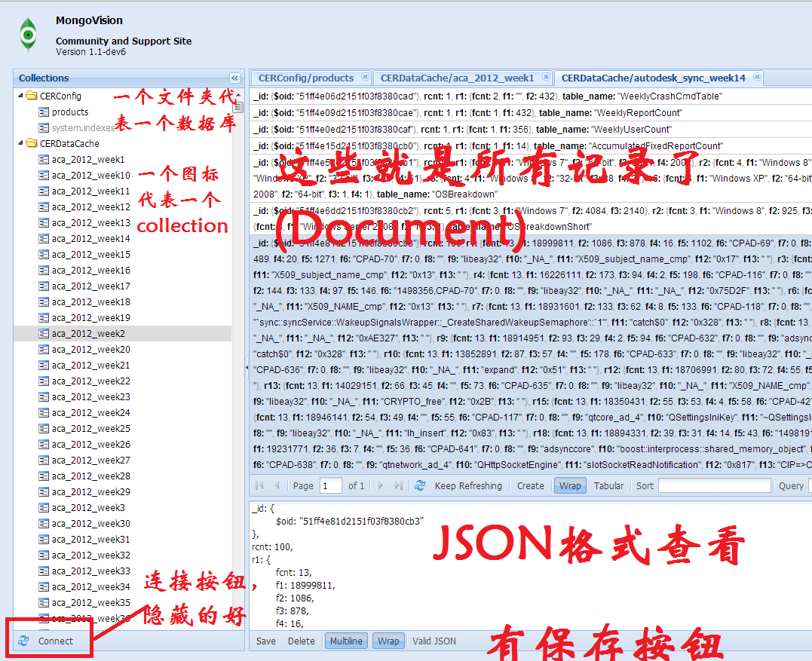Click the CERDataCache folder icon
Viewport: 812px width, 661px height.
click(x=32, y=143)
